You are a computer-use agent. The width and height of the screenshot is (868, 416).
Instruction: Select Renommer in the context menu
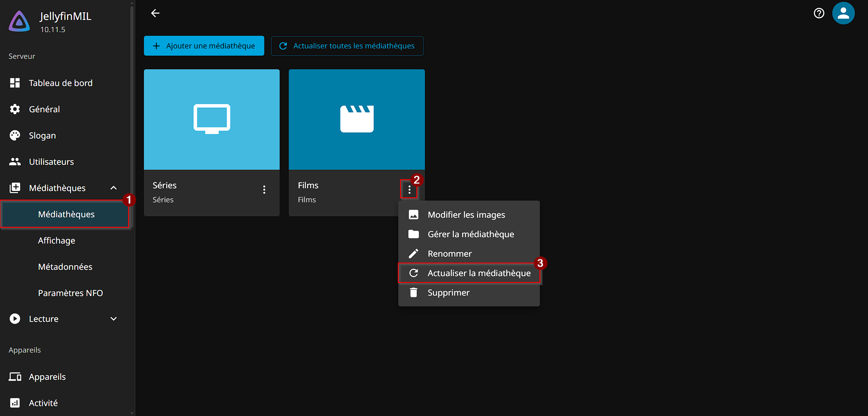coord(449,253)
